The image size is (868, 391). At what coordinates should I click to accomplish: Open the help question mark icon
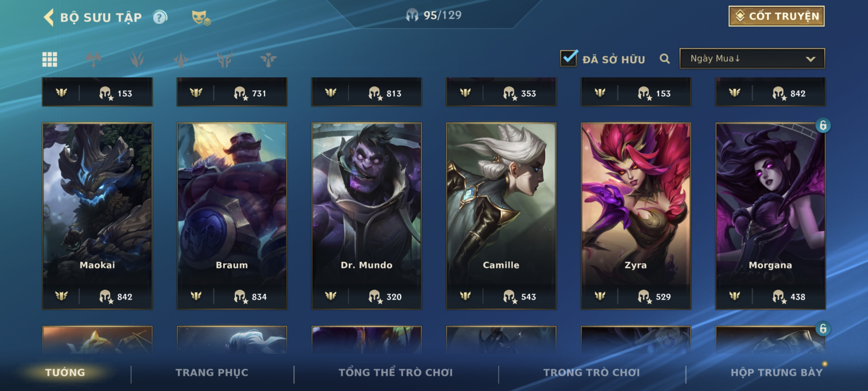[x=160, y=17]
